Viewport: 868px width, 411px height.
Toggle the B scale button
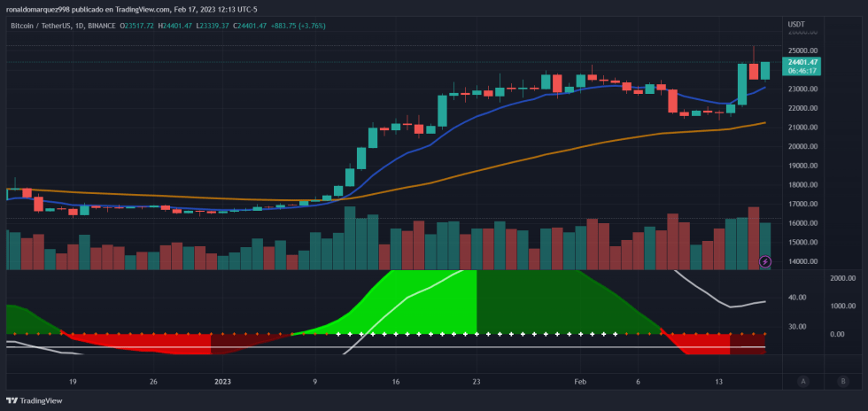(843, 381)
